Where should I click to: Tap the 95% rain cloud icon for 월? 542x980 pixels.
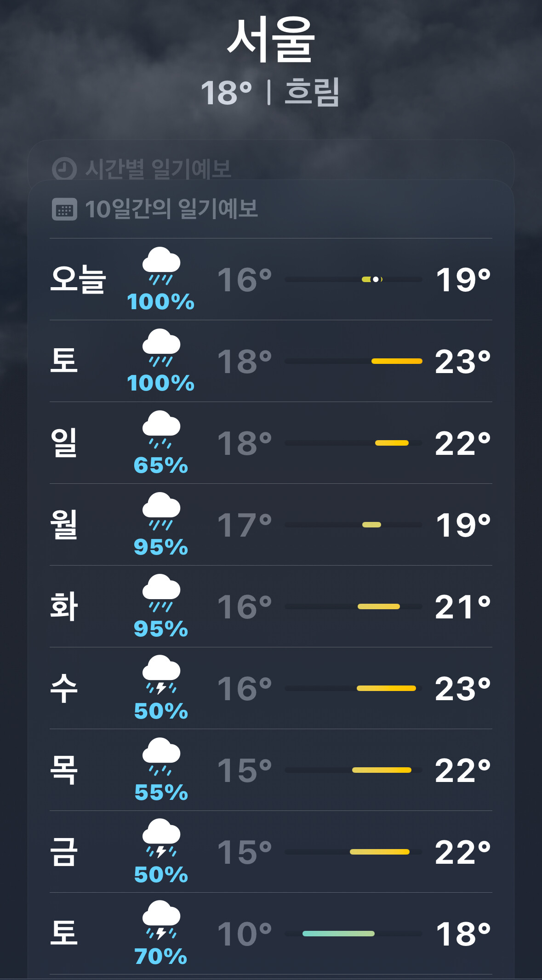pyautogui.click(x=161, y=511)
